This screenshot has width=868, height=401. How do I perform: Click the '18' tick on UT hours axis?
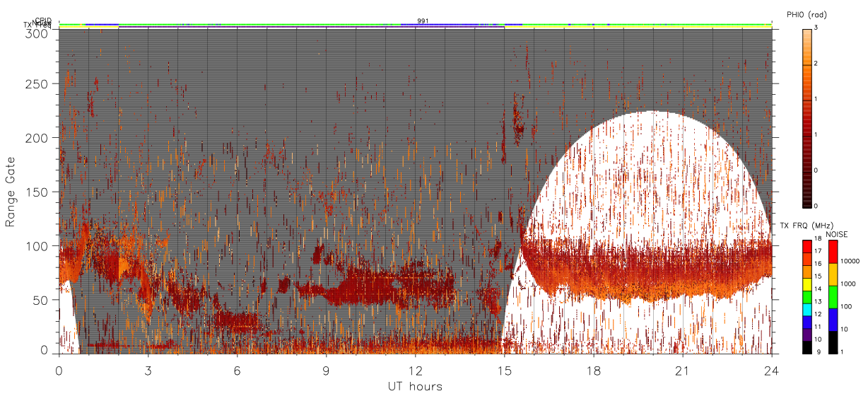point(593,370)
